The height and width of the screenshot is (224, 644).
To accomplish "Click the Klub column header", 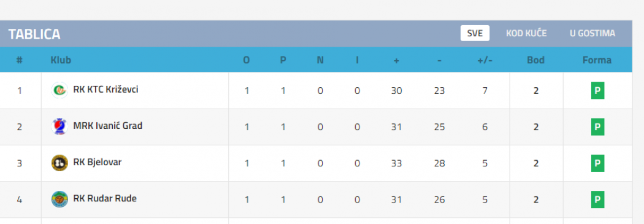I will tap(61, 60).
